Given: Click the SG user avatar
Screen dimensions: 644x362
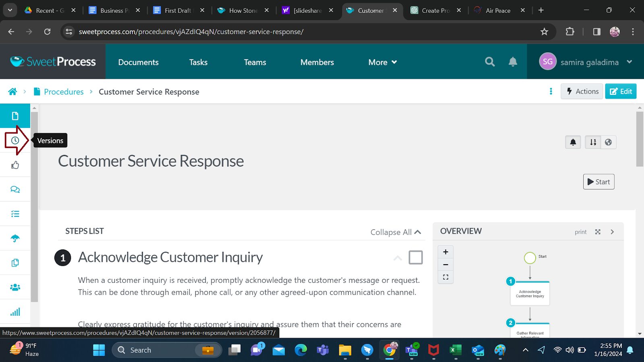Looking at the screenshot, I should pos(547,62).
